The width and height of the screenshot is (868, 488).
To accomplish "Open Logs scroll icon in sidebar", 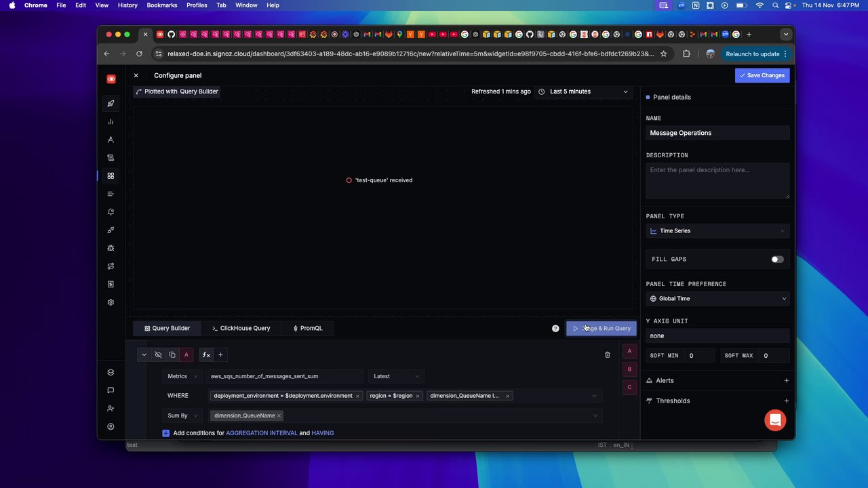I will [111, 158].
